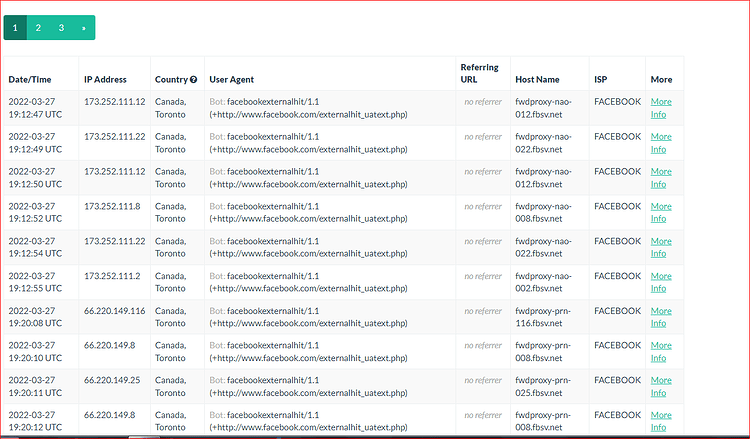Select host name fwdproxy-prn-025.fbsv.net
The width and height of the screenshot is (750, 439).
(x=543, y=386)
